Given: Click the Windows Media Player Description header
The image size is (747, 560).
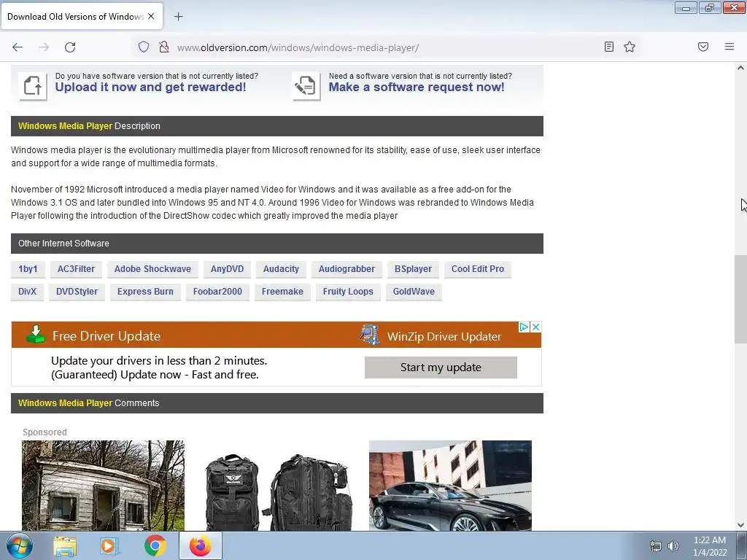Looking at the screenshot, I should [x=276, y=126].
